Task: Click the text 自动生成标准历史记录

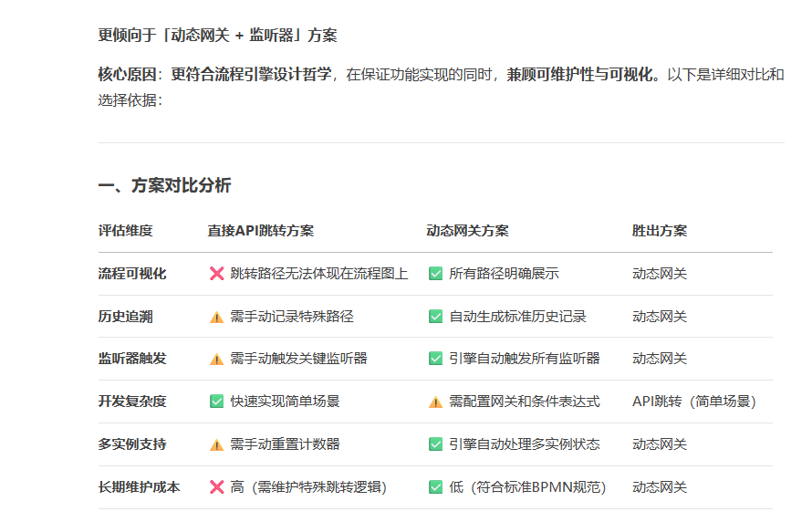Action: click(x=517, y=317)
